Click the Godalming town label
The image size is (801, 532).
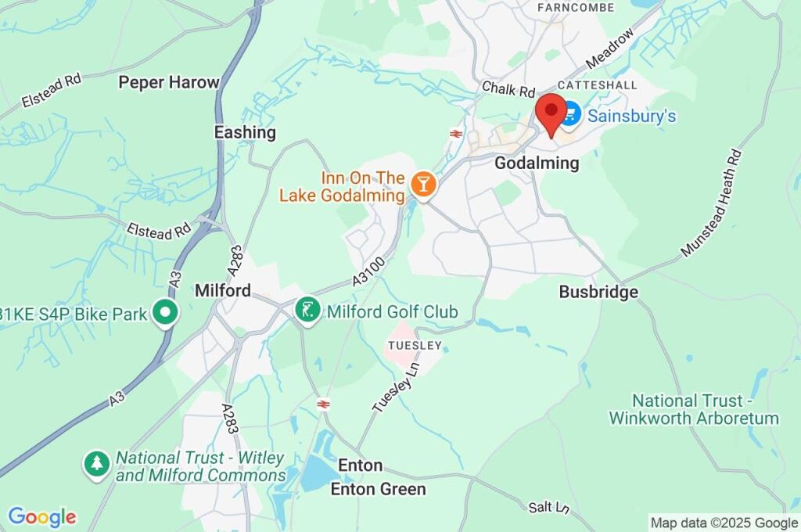click(x=537, y=163)
